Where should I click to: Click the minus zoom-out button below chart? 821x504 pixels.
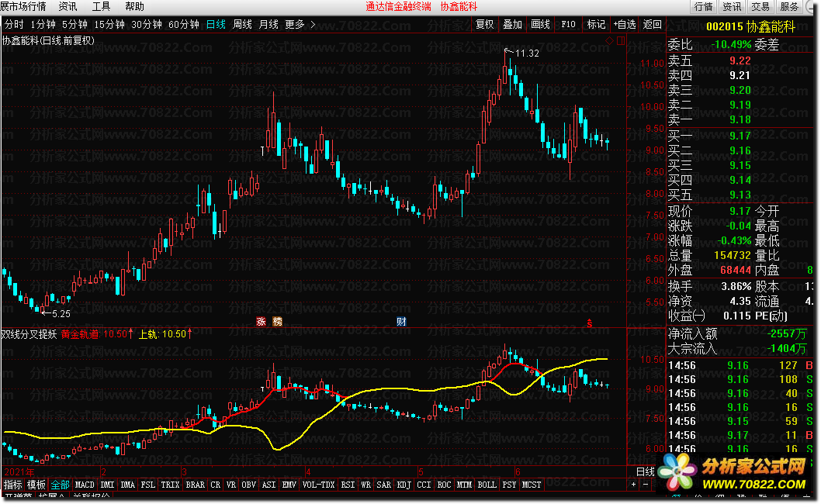coord(645,485)
